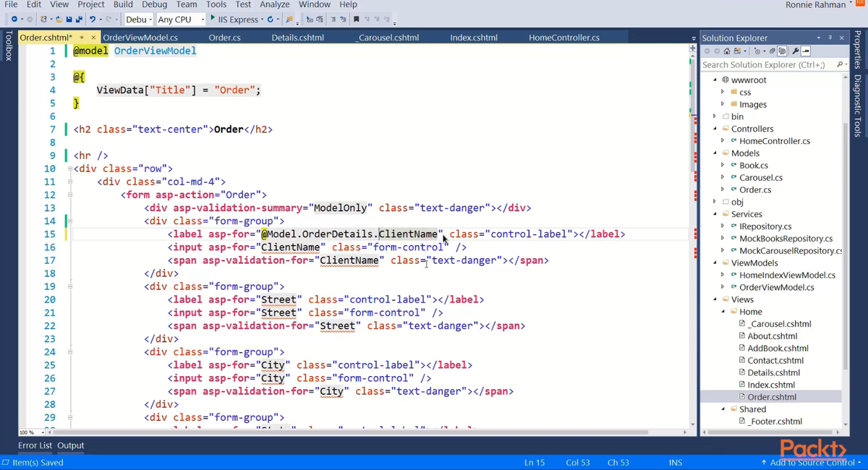This screenshot has width=868, height=470.
Task: Collapse the wwwroot folder
Action: [715, 80]
